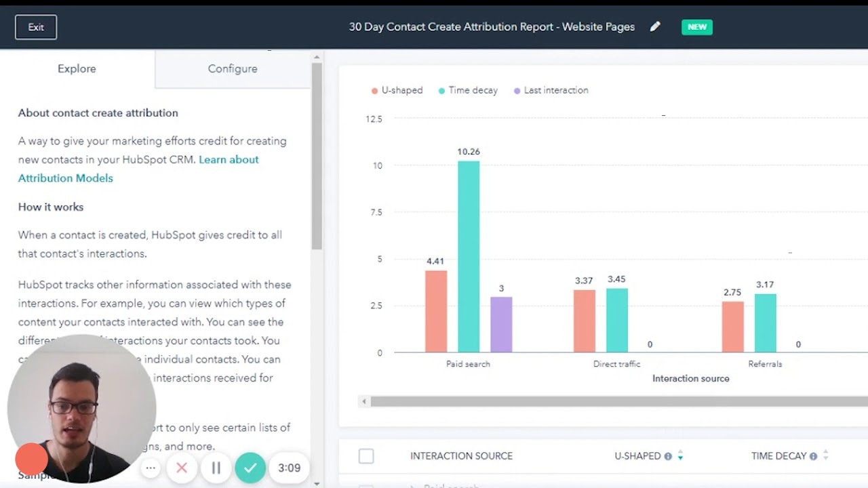868x488 pixels.
Task: Open the Configure tab
Action: click(233, 68)
